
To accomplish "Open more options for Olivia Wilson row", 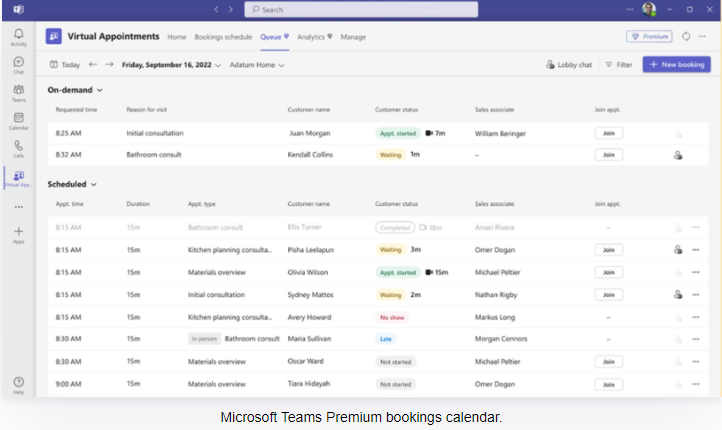I will click(x=695, y=272).
